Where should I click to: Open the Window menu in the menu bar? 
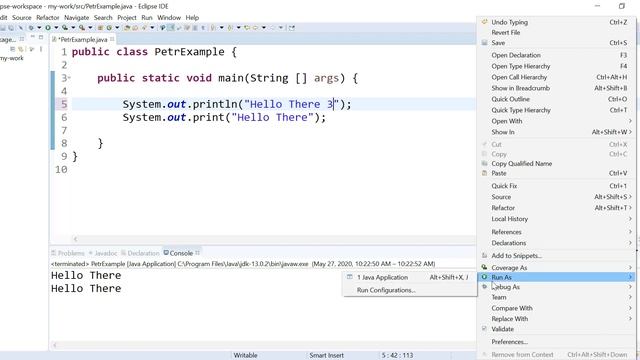(x=169, y=18)
